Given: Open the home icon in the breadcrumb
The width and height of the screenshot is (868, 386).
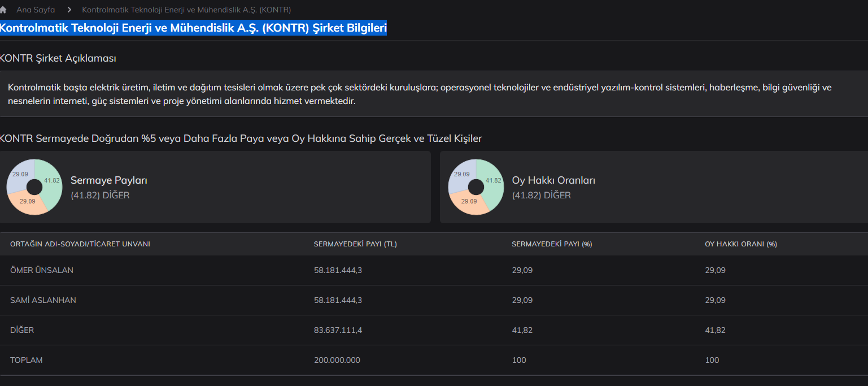Looking at the screenshot, I should point(3,10).
